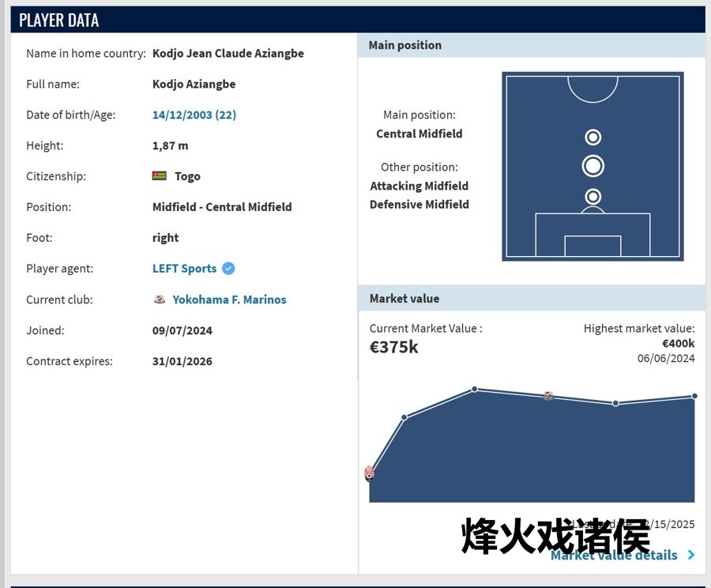The image size is (711, 588).
Task: Click the club crest on the chart line
Action: coord(548,396)
